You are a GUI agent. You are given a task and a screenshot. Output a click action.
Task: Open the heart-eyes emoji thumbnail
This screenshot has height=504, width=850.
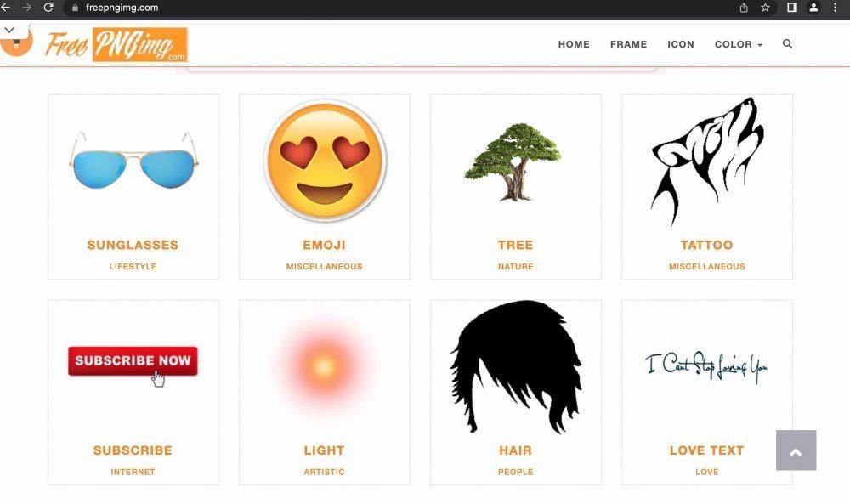325,161
